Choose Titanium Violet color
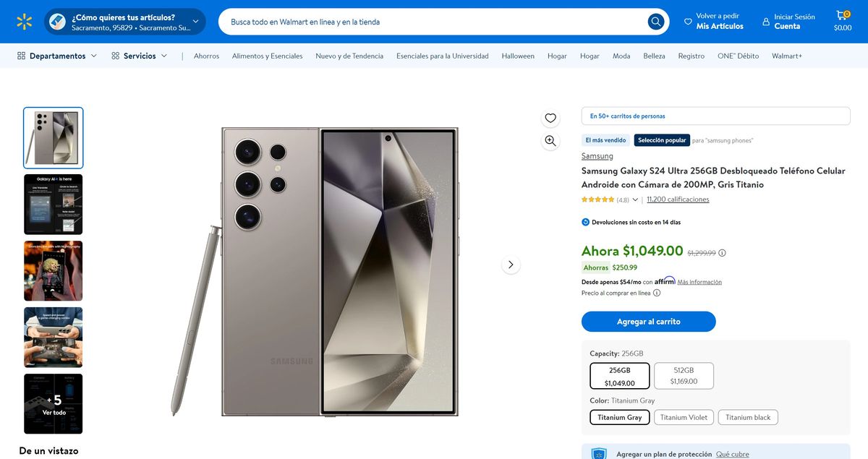Viewport: 868px width, 459px height. click(684, 417)
